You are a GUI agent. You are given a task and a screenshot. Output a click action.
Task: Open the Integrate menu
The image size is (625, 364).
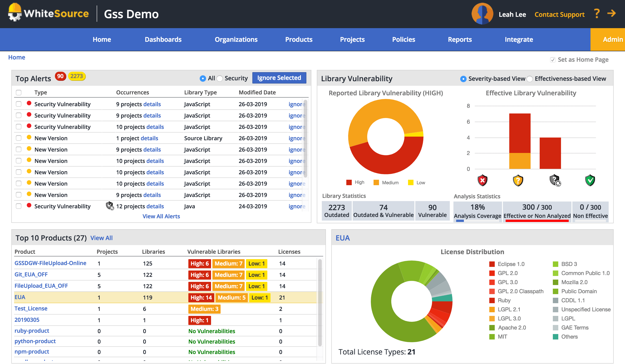[x=519, y=39]
